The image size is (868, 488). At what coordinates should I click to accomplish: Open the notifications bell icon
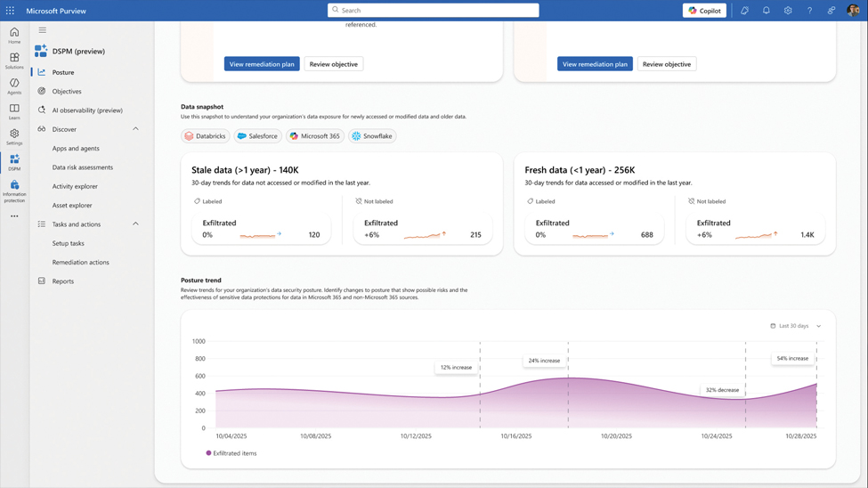(767, 11)
